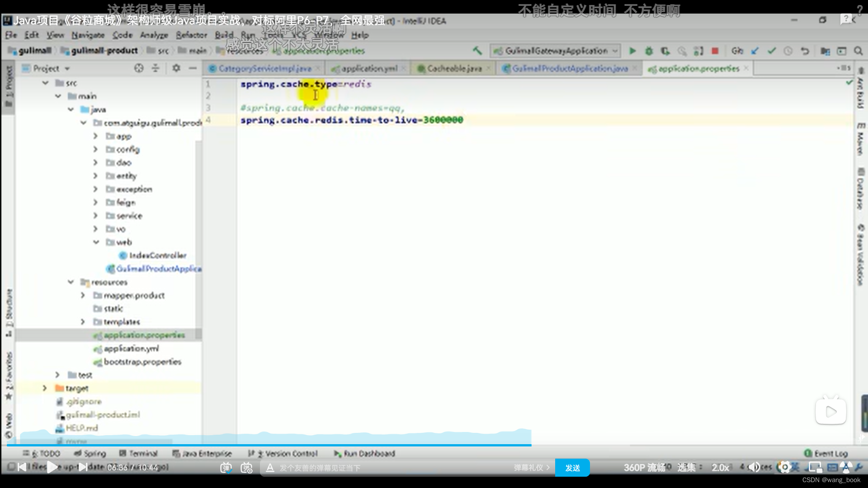Click the danmaku input field
This screenshot has width=868, height=488.
(x=389, y=468)
